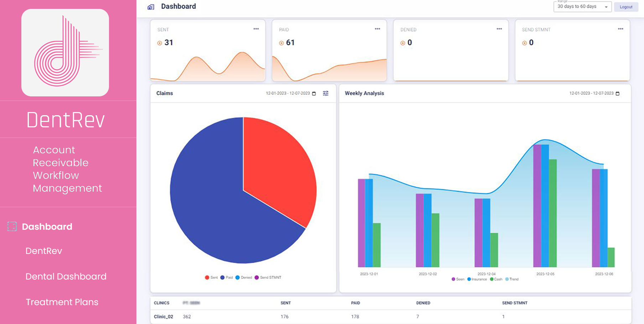Open the three-dot menu on SEND STMNT card
The image size is (644, 324).
pyautogui.click(x=620, y=29)
